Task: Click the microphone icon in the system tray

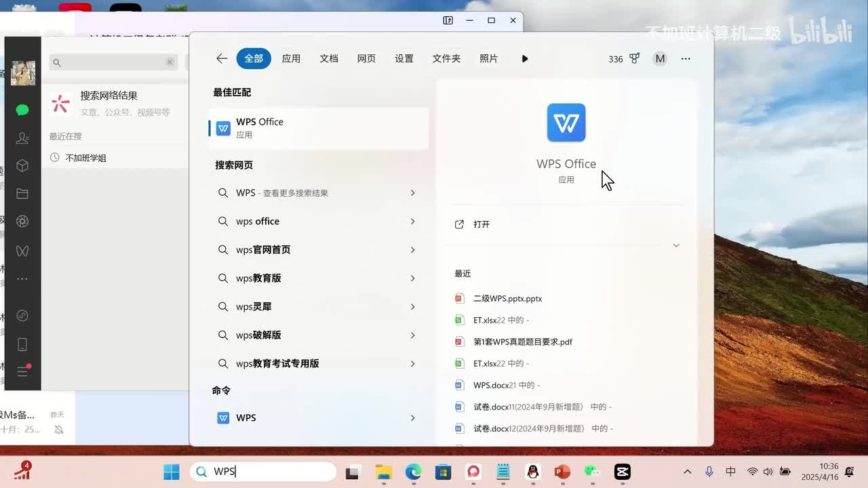Action: pos(709,472)
